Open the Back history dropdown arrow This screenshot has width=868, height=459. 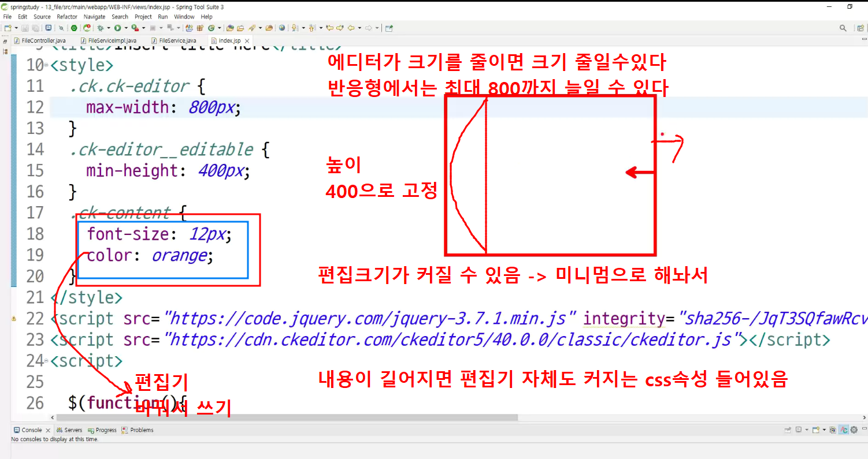tap(359, 28)
